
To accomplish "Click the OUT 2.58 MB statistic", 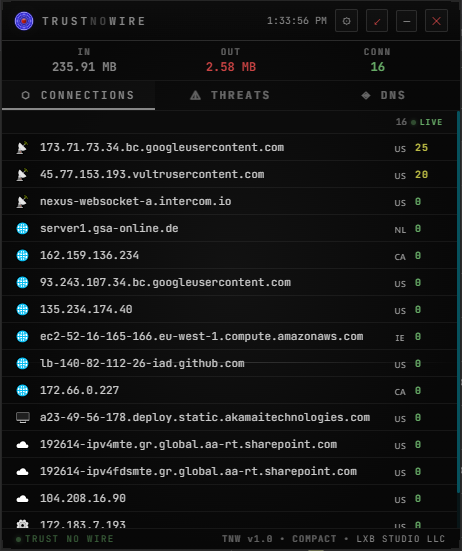I will click(231, 60).
